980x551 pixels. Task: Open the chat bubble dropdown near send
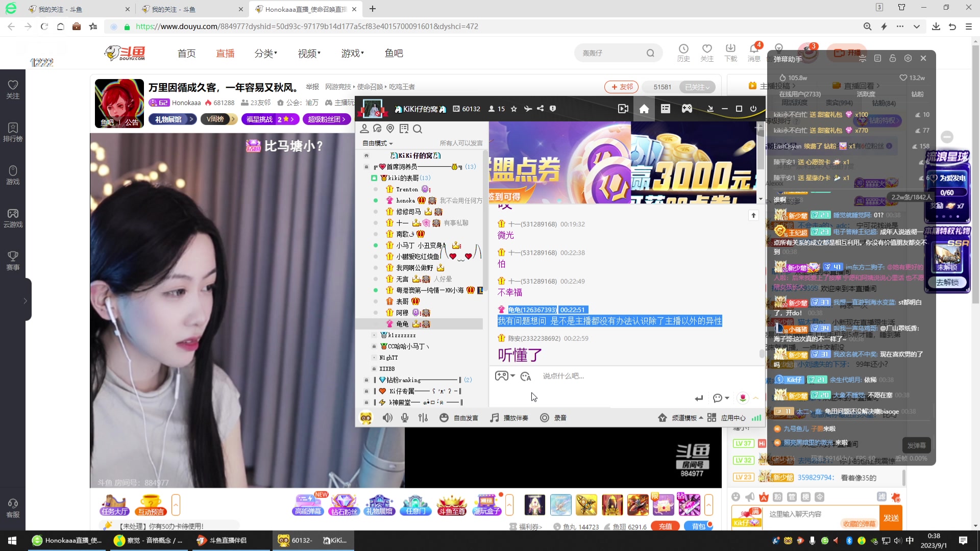click(721, 398)
